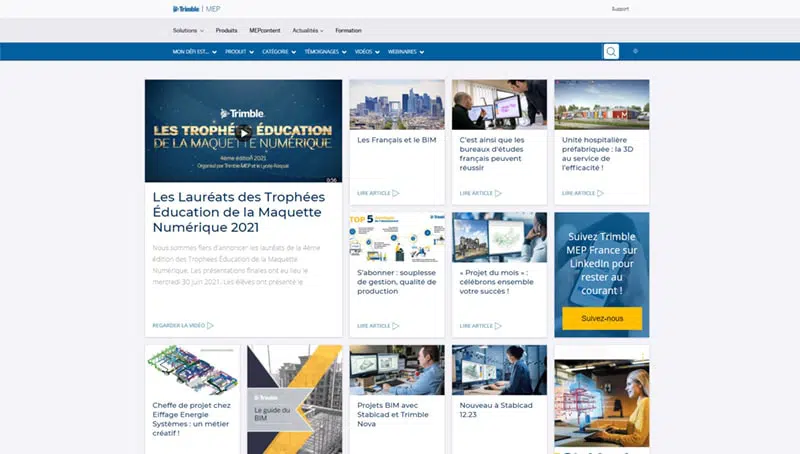Open Projets BIM avec Stabicad thumbnail
The height and width of the screenshot is (454, 800).
coord(397,370)
